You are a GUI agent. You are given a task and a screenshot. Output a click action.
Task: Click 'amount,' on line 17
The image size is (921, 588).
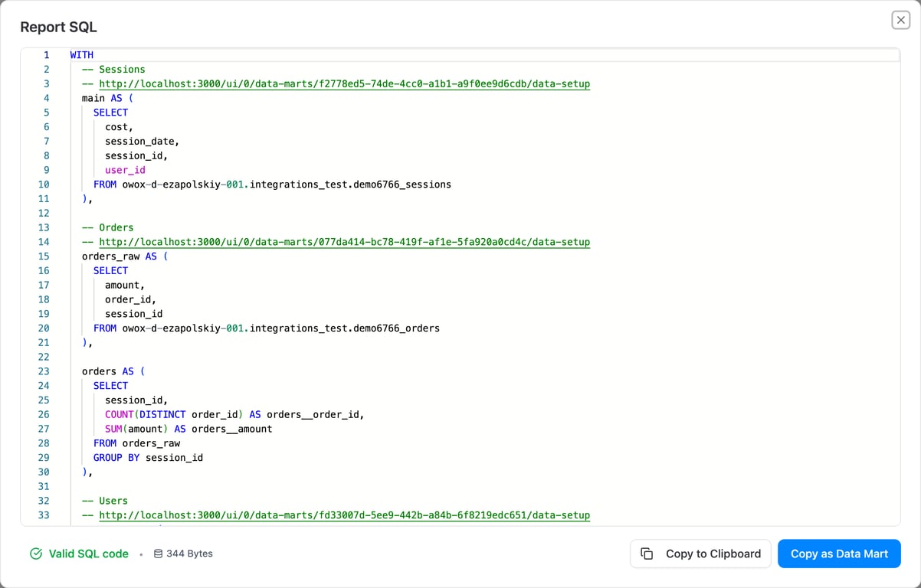click(125, 285)
